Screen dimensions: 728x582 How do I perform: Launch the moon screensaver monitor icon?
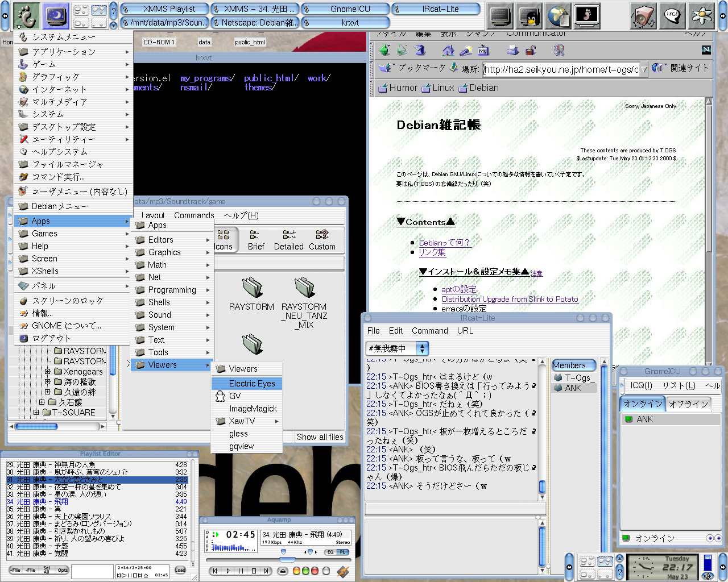pos(55,15)
